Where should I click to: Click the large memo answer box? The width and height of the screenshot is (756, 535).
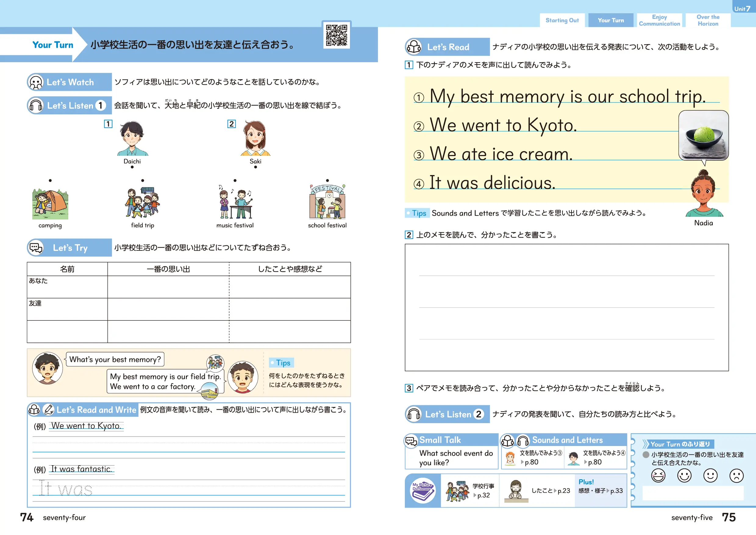567,307
